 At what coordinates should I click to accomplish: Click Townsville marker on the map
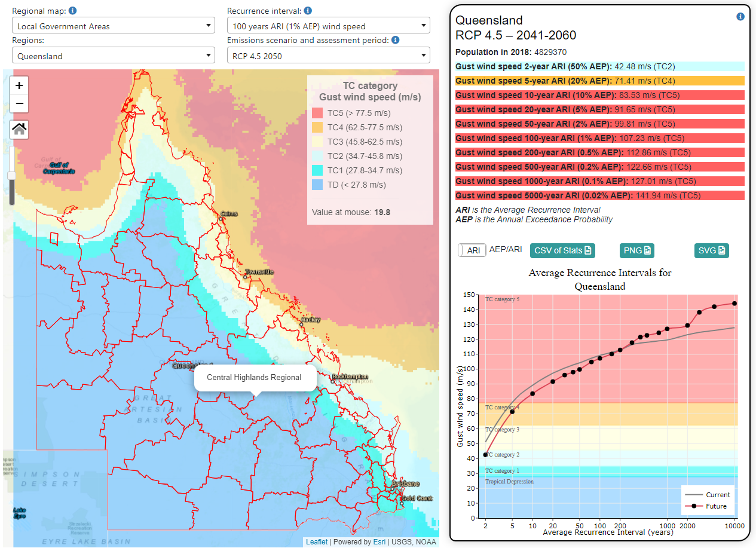point(245,277)
